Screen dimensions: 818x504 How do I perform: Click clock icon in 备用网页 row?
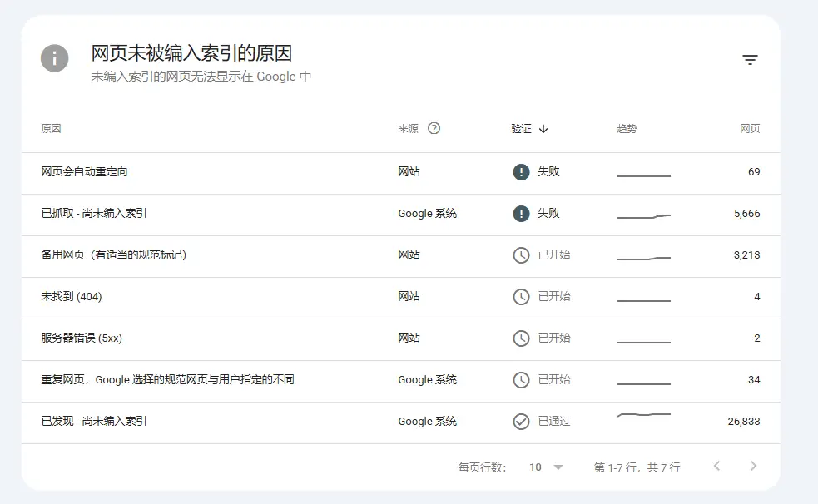click(521, 254)
